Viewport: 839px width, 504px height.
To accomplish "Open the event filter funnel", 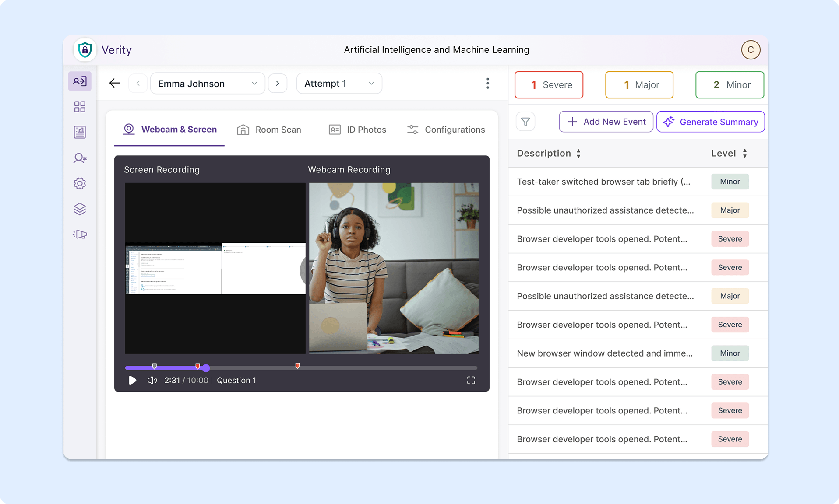I will click(525, 122).
